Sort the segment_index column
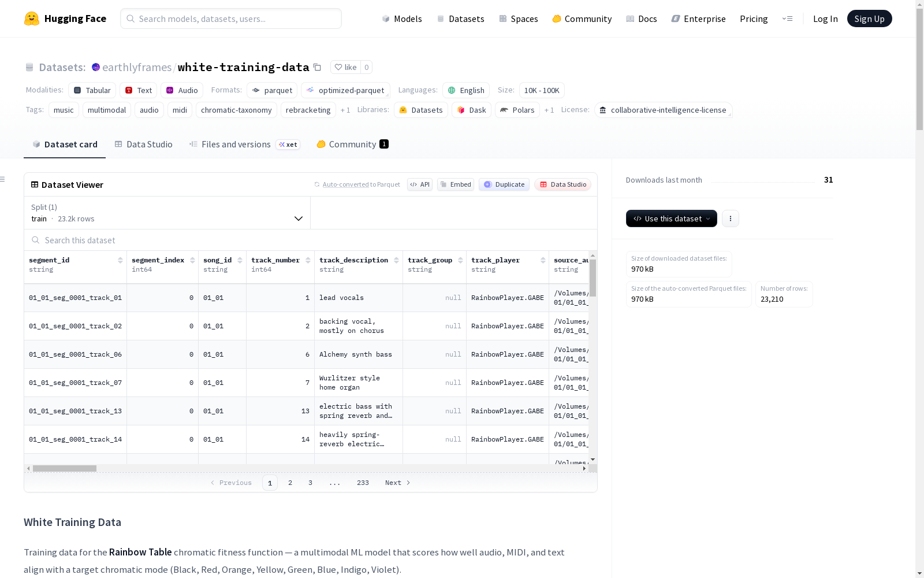The image size is (924, 578). point(192,260)
